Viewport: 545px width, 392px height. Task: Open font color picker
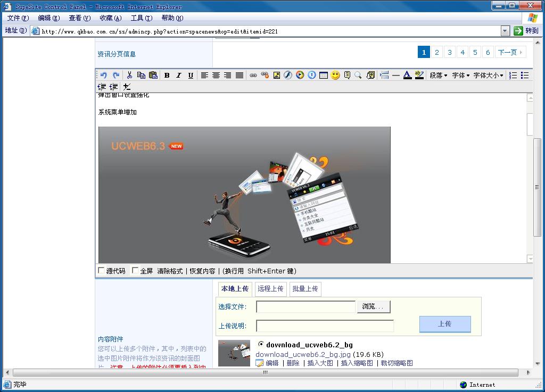click(x=407, y=75)
